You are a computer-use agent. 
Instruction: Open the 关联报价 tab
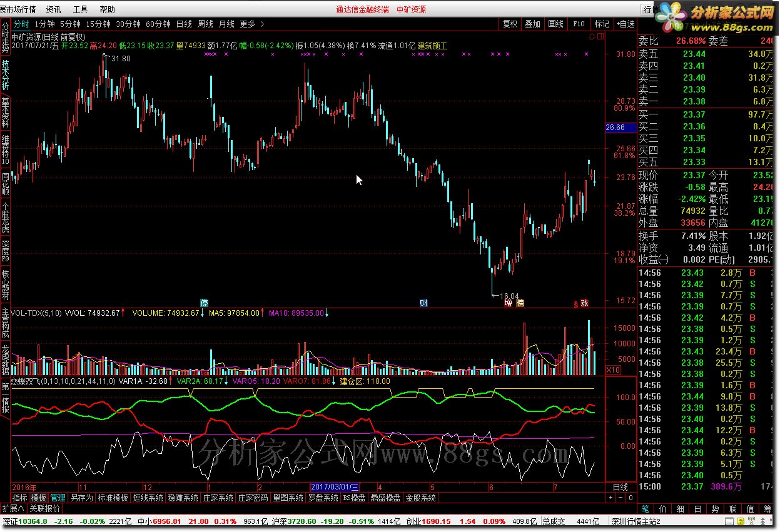click(44, 508)
